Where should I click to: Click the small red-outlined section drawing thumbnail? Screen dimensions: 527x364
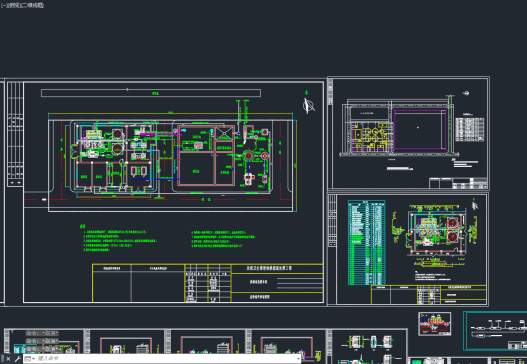435,324
